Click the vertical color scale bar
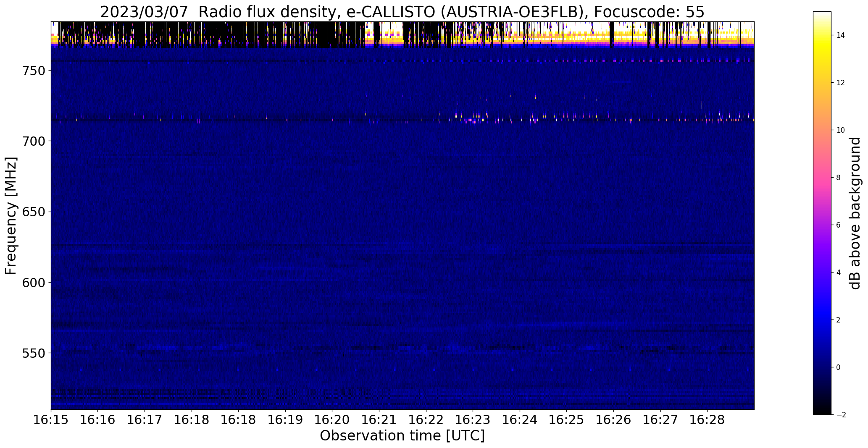The image size is (868, 448). click(x=822, y=213)
